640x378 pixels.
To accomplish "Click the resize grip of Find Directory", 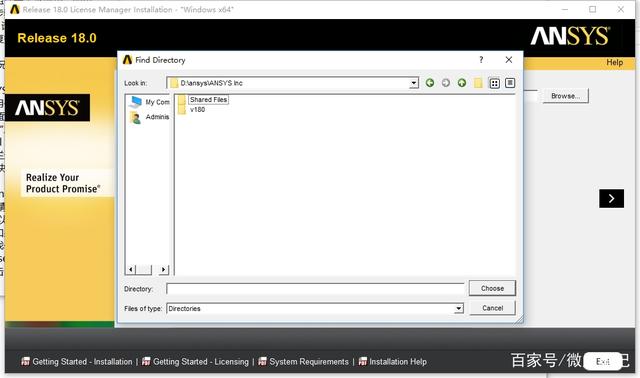I will 518,320.
